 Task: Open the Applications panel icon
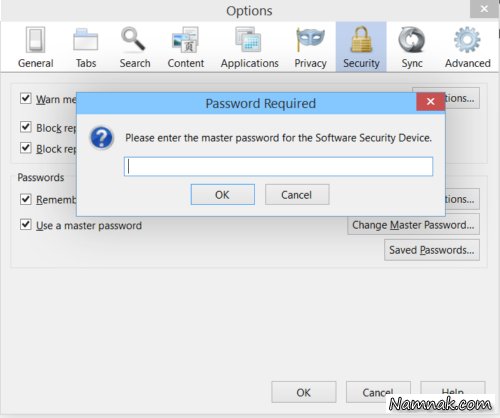248,40
